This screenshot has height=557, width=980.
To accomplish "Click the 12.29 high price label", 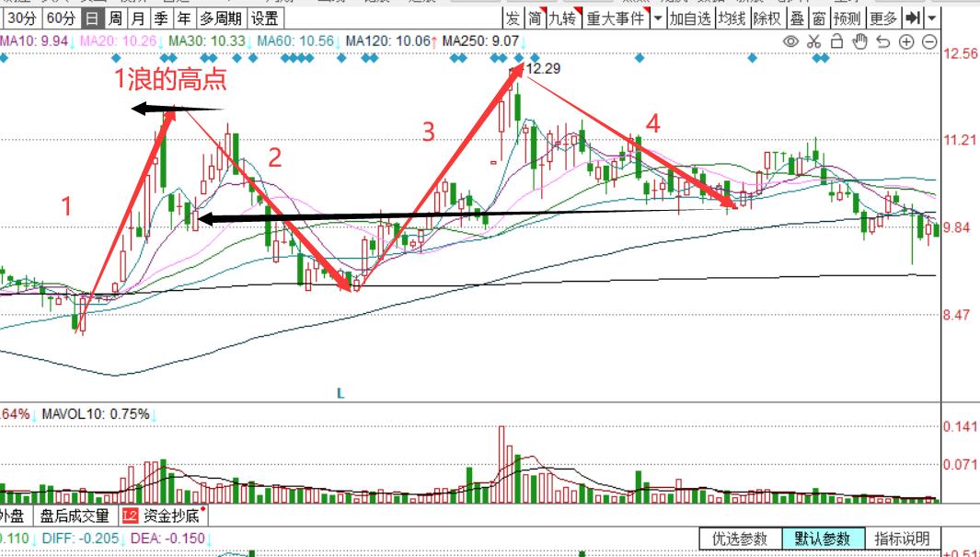I will point(543,68).
